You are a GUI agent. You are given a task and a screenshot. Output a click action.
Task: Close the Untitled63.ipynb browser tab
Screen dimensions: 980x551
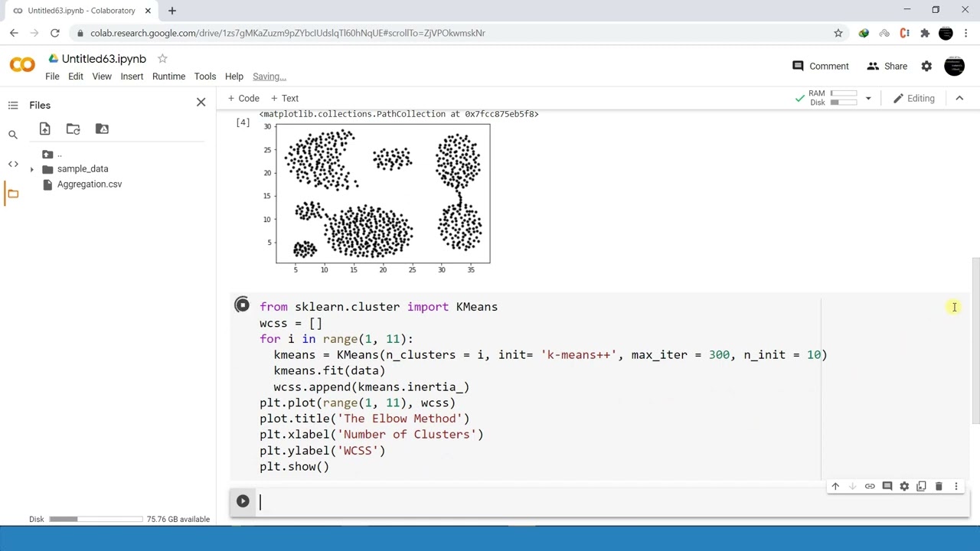148,11
